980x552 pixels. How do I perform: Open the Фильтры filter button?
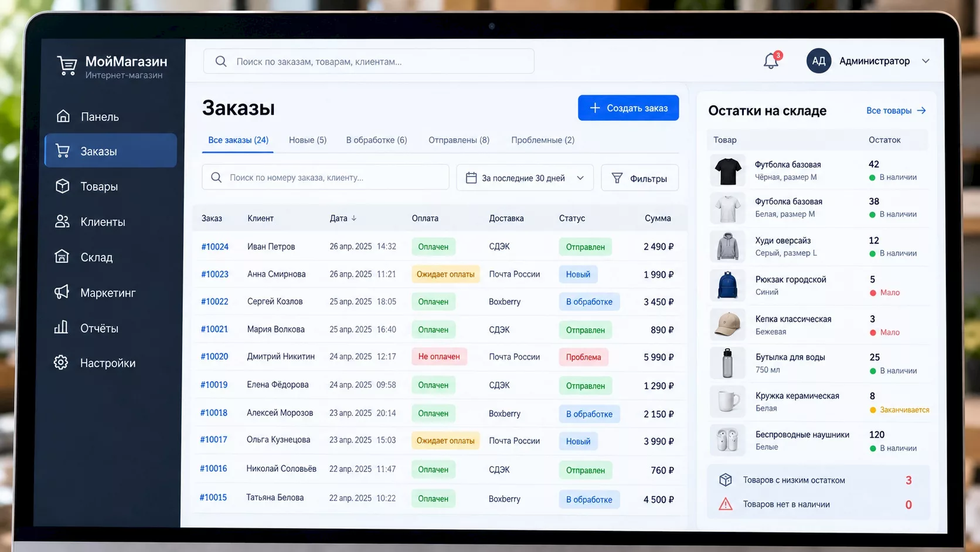click(639, 178)
